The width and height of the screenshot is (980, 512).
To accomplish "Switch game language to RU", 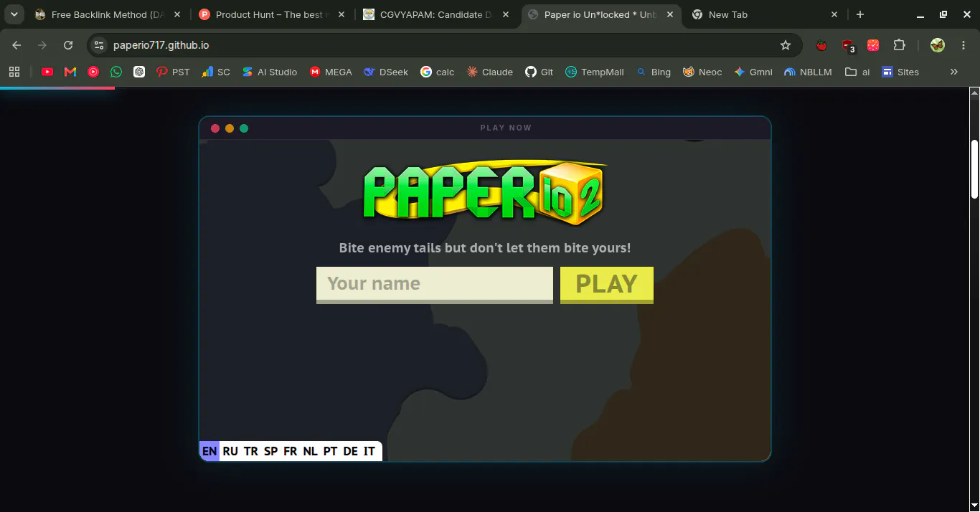I will click(x=230, y=451).
